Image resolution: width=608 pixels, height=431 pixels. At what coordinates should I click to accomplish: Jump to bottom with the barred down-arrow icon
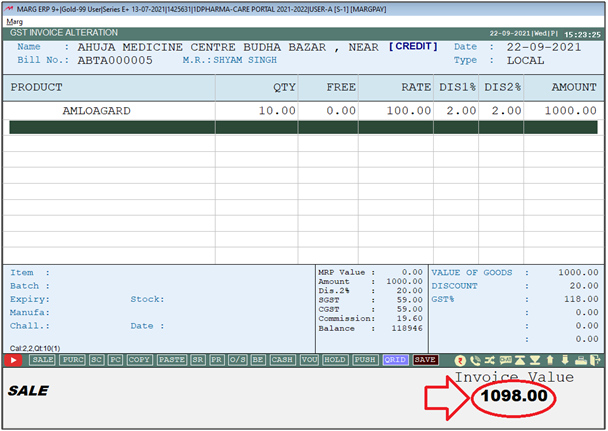tap(535, 360)
